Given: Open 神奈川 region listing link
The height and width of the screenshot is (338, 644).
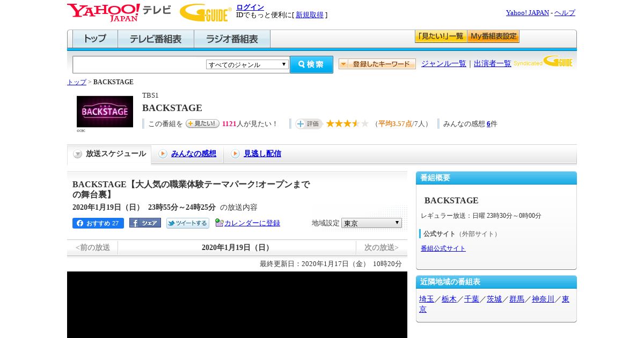Looking at the screenshot, I should 543,299.
